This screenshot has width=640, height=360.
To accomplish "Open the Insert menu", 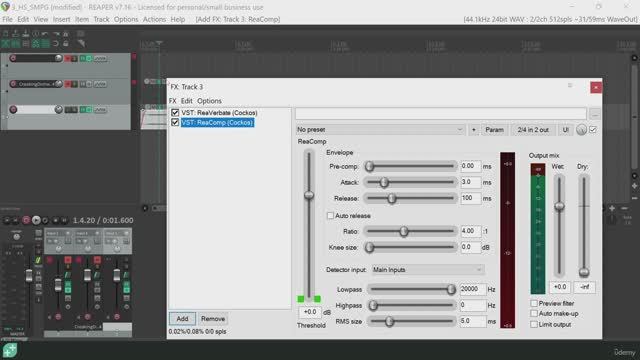I will click(x=61, y=19).
